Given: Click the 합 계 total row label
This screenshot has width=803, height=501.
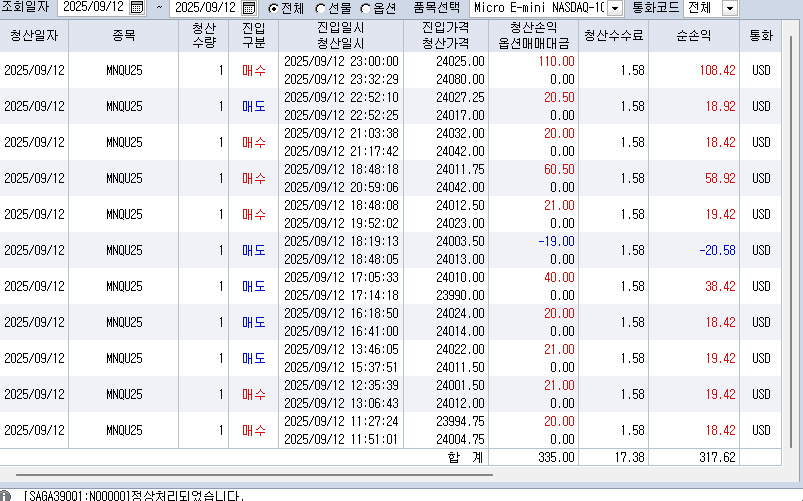Looking at the screenshot, I should coord(465,457).
